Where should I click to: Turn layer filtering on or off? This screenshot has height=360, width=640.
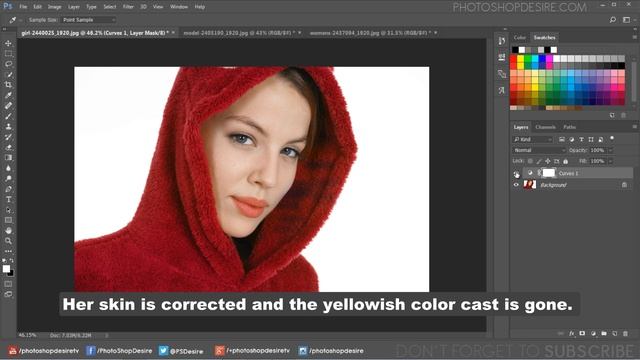click(x=612, y=139)
